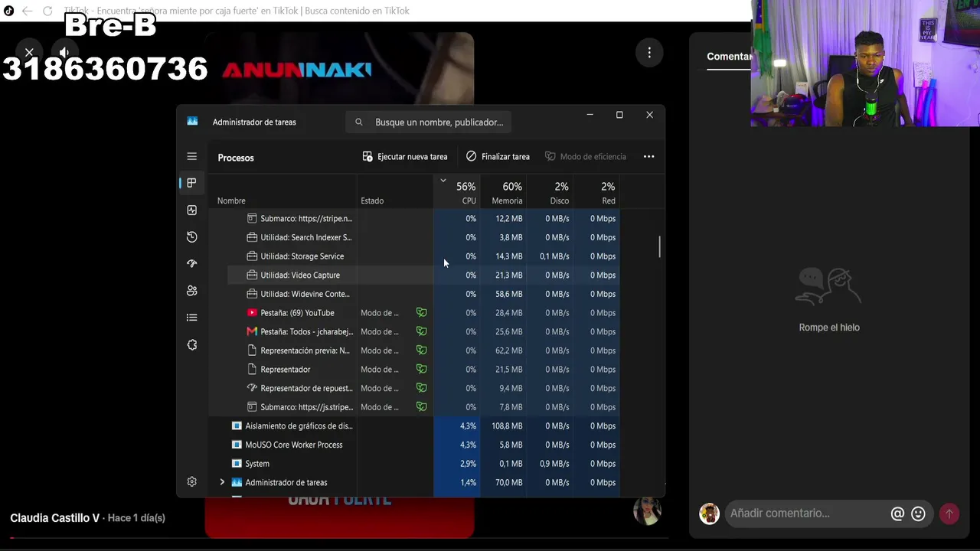Image resolution: width=980 pixels, height=551 pixels.
Task: Click Ejecutar nueva tarea button
Action: 405,156
